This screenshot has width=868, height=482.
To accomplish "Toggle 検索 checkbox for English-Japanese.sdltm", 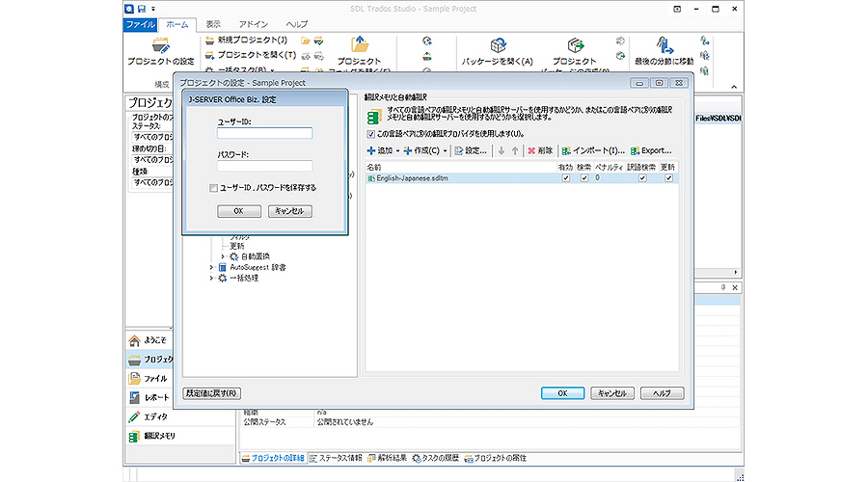I will [584, 178].
